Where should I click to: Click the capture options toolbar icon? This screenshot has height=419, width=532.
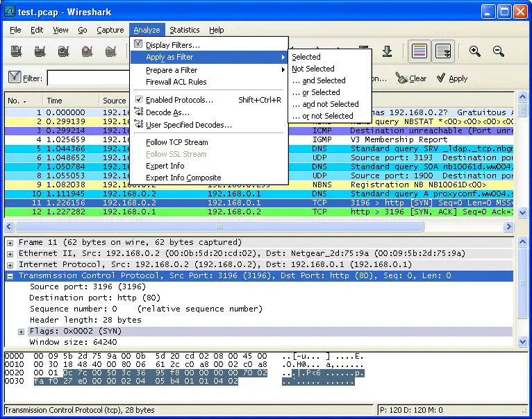click(40, 51)
